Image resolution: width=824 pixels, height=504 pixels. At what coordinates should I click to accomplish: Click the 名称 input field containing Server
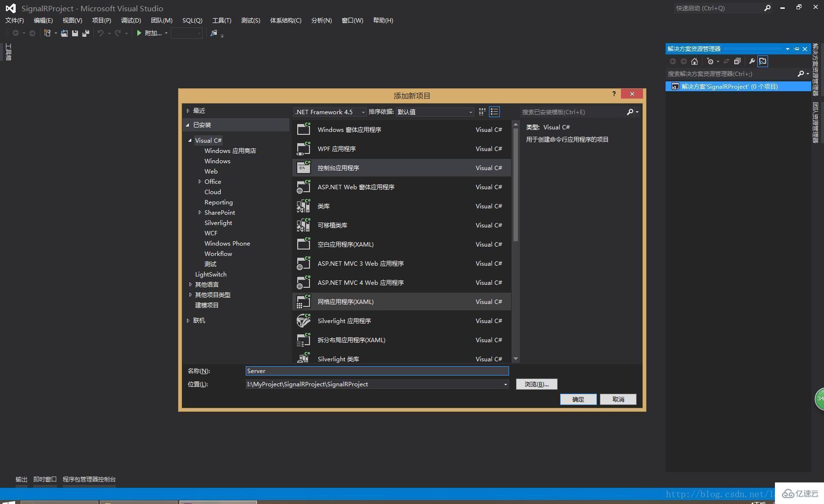pyautogui.click(x=377, y=371)
